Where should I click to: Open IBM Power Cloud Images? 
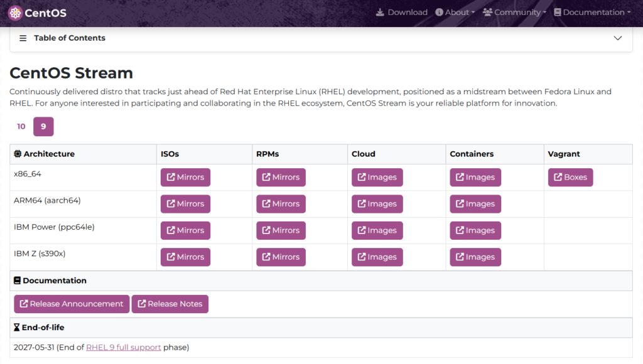[377, 230]
